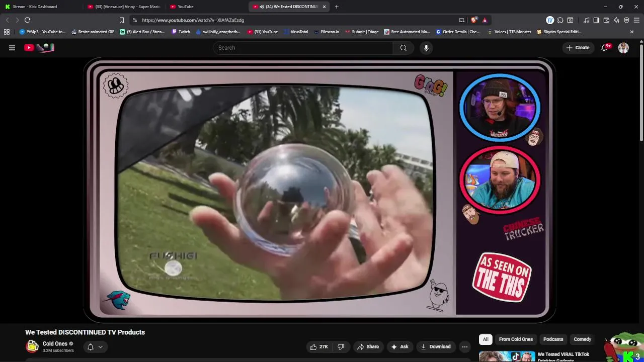Viewport: 644px width, 362px height.
Task: Click into the YouTube search field
Action: pyautogui.click(x=303, y=48)
